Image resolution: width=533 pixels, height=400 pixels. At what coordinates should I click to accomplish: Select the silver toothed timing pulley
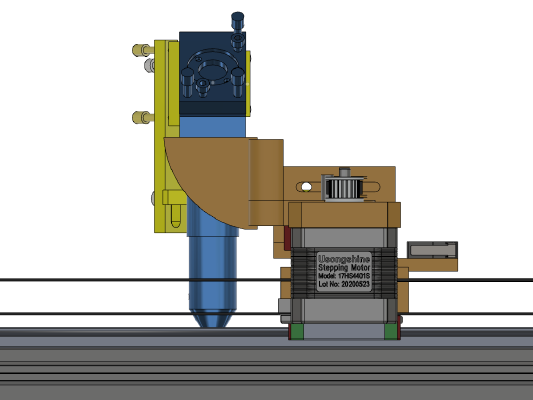pyautogui.click(x=343, y=188)
